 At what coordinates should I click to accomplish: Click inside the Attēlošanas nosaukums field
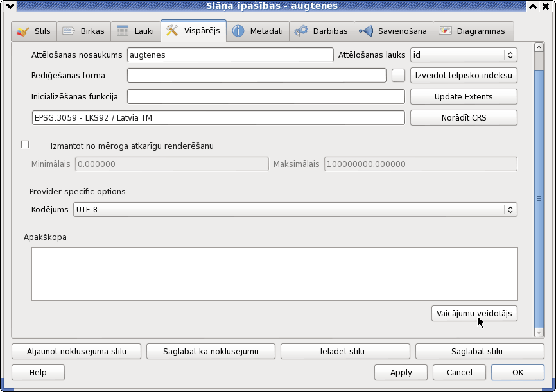(230, 55)
